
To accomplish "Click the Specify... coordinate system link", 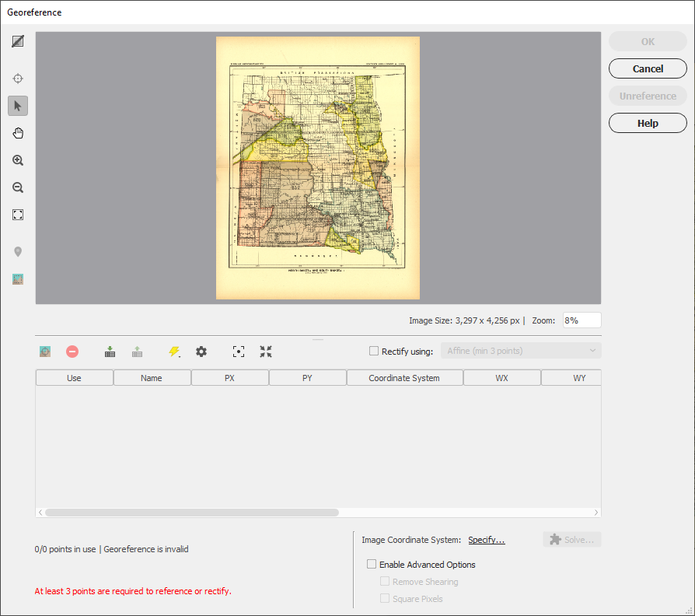I will (486, 540).
